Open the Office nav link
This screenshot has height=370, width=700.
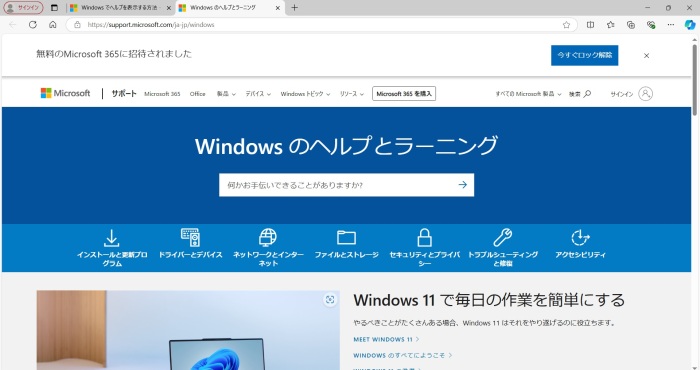pyautogui.click(x=197, y=94)
